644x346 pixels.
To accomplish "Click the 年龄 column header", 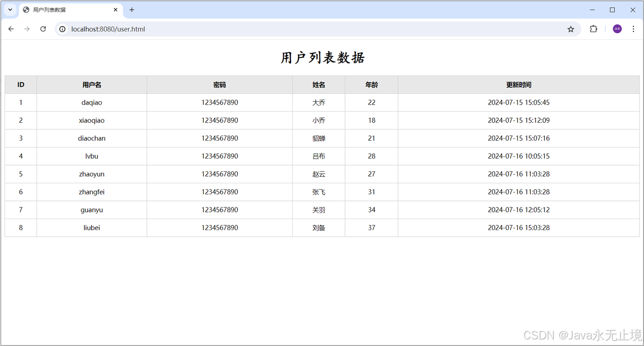I will pyautogui.click(x=372, y=85).
